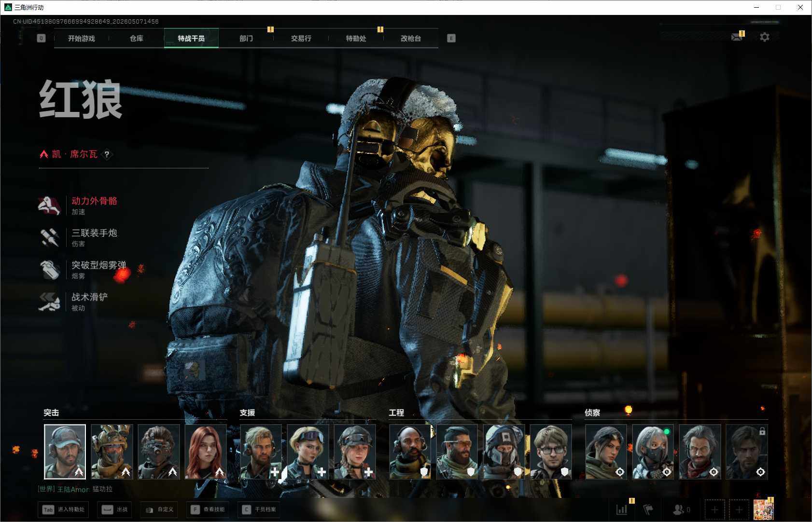Click the 出战 deploy button

coord(115,509)
